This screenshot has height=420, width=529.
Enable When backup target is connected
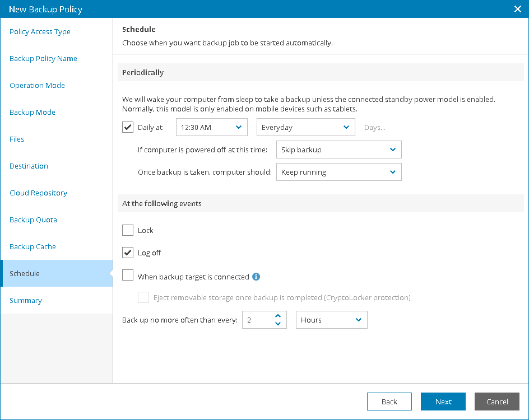click(x=128, y=276)
